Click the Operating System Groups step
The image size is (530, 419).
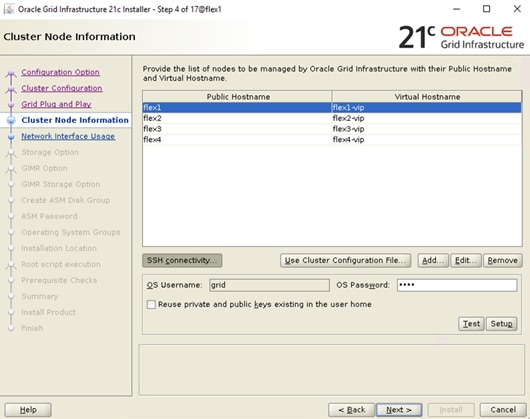click(x=71, y=232)
